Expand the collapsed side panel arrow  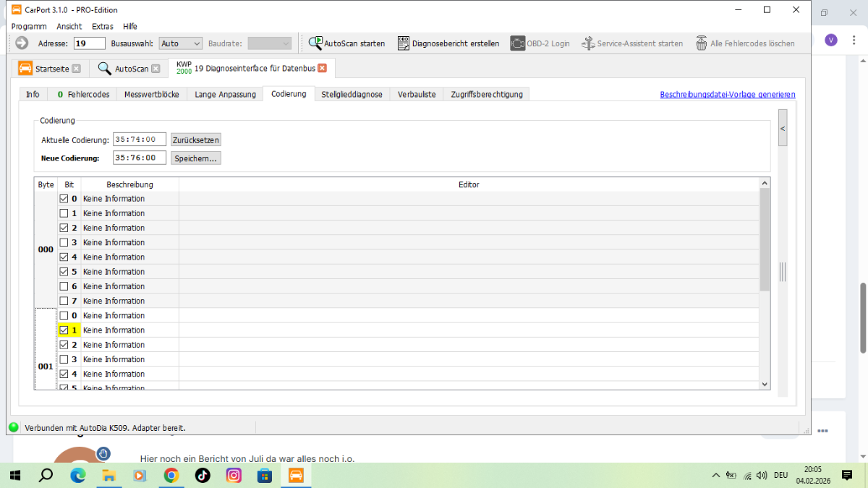point(783,128)
